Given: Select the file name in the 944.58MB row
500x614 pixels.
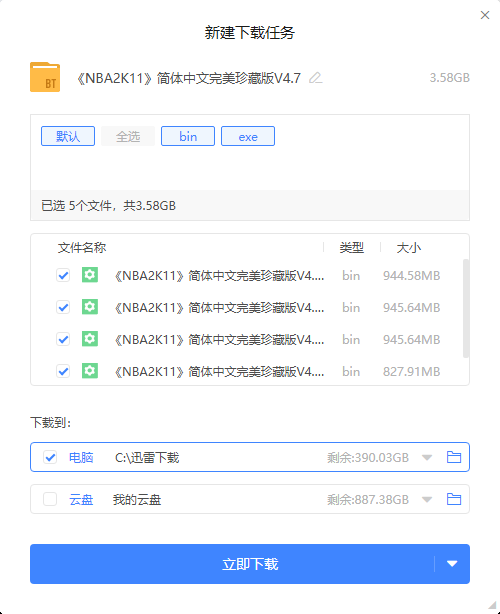Looking at the screenshot, I should (219, 276).
